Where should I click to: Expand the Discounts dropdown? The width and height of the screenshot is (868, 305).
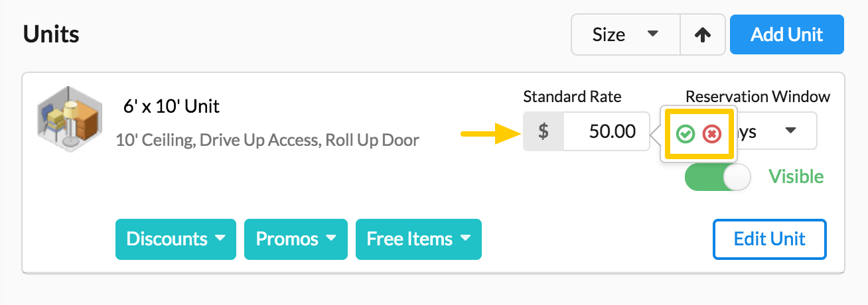(x=176, y=239)
